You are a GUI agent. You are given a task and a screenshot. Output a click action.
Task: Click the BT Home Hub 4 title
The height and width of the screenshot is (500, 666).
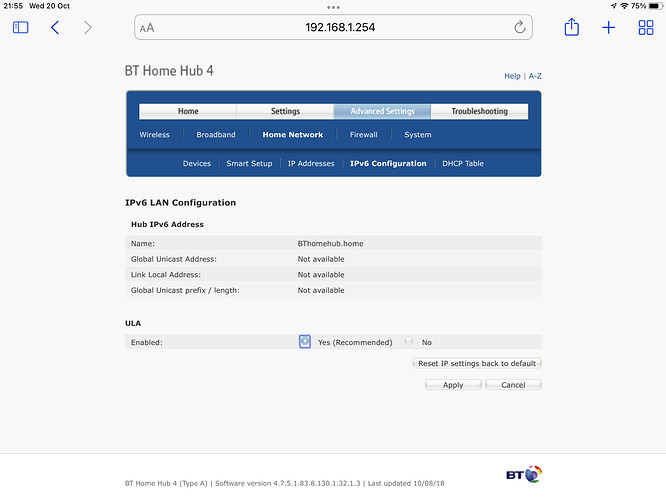click(x=169, y=71)
